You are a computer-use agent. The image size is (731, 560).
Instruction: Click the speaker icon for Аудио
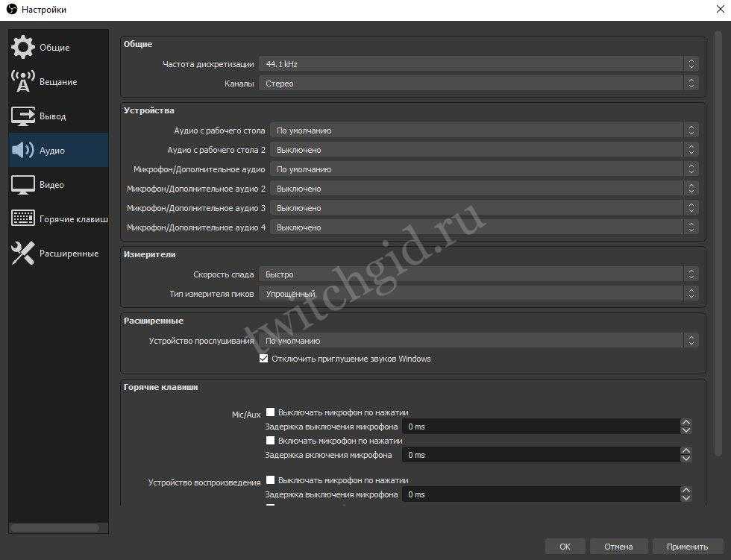point(23,150)
